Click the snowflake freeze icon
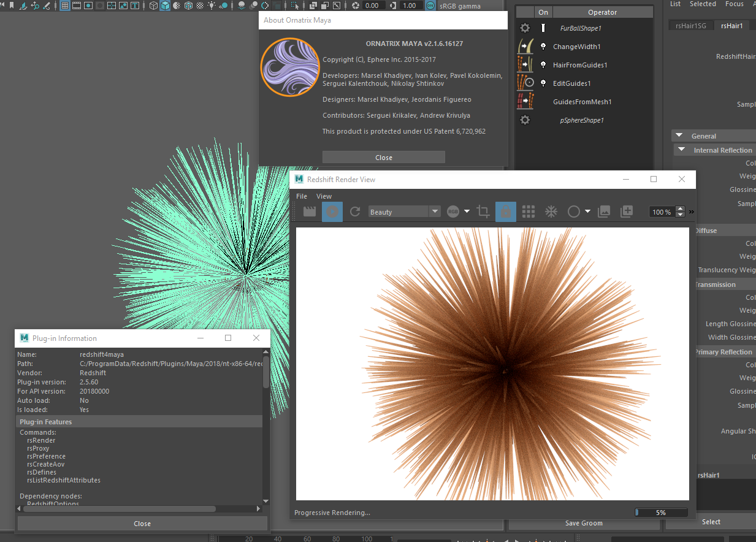756x542 pixels. pyautogui.click(x=551, y=212)
